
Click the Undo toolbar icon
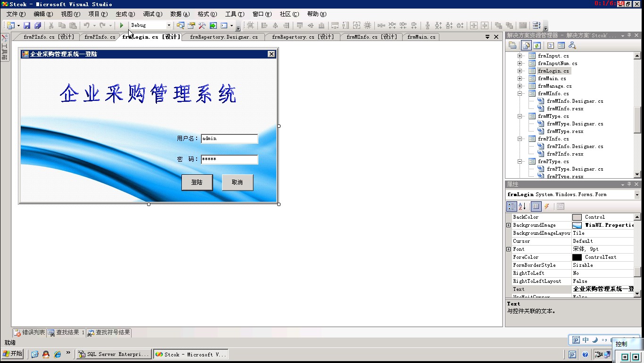[x=86, y=25]
